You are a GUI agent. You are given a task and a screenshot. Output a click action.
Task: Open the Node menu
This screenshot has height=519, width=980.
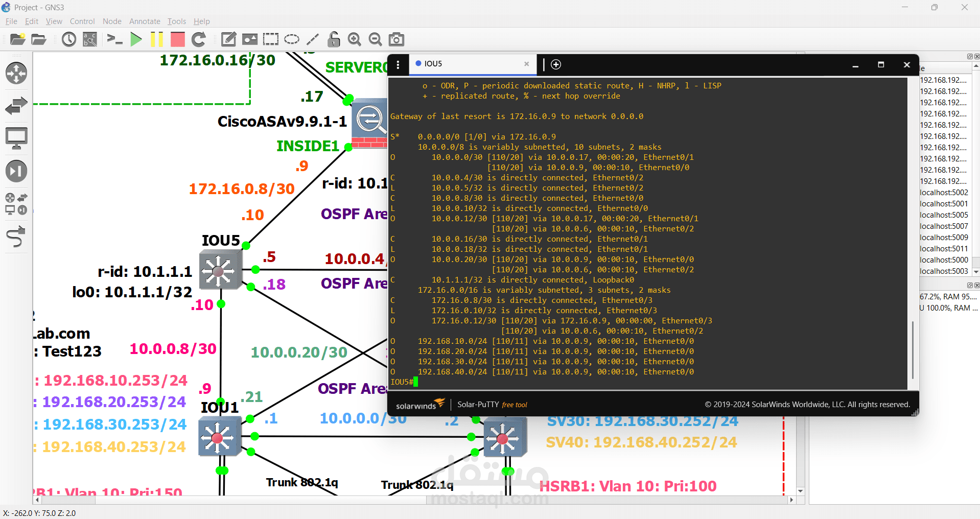tap(112, 21)
